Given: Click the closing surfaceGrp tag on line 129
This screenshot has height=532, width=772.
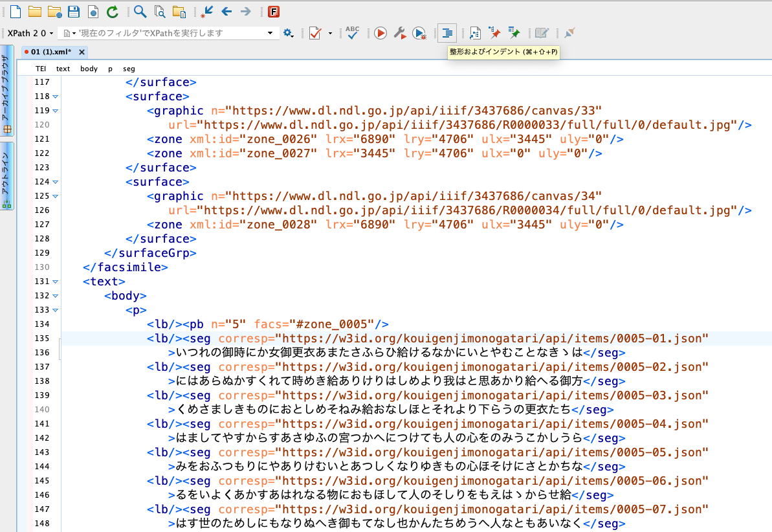Looking at the screenshot, I should (x=150, y=252).
